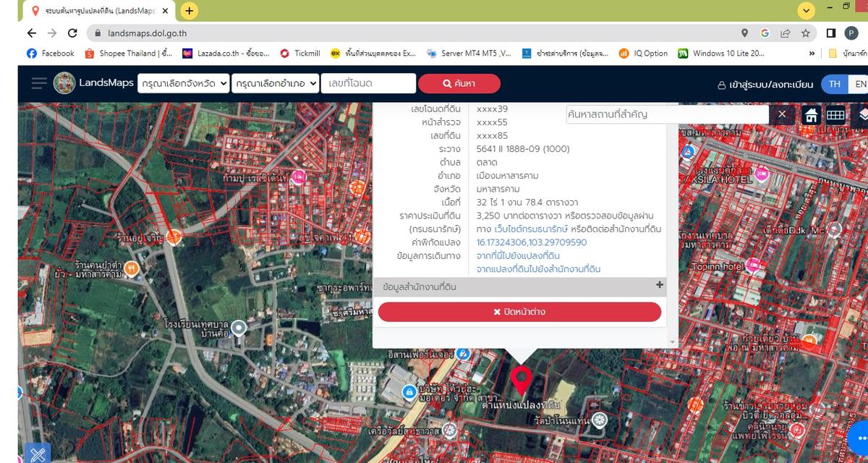
Task: Click the share page icon
Action: (785, 33)
